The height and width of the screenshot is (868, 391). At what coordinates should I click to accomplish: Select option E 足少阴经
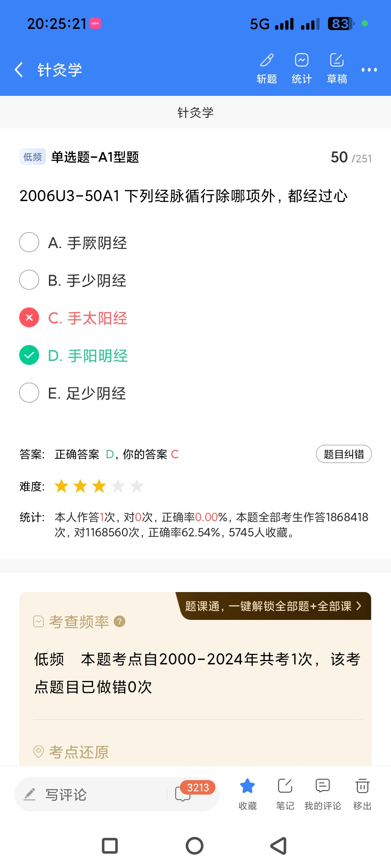point(29,393)
